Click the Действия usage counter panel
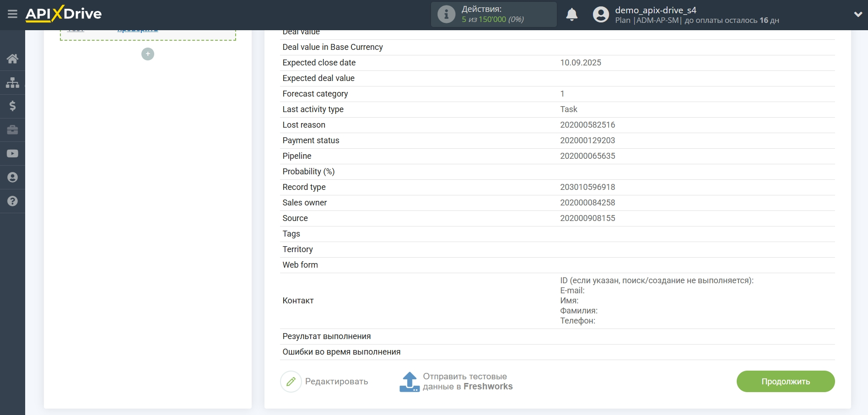Viewport: 868px width, 415px height. pos(493,14)
